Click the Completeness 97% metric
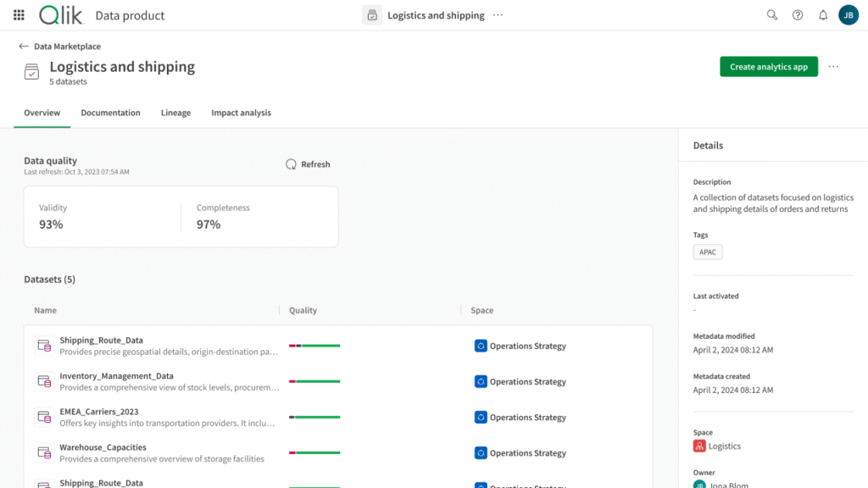Screen dimensions: 868x488 coord(223,216)
